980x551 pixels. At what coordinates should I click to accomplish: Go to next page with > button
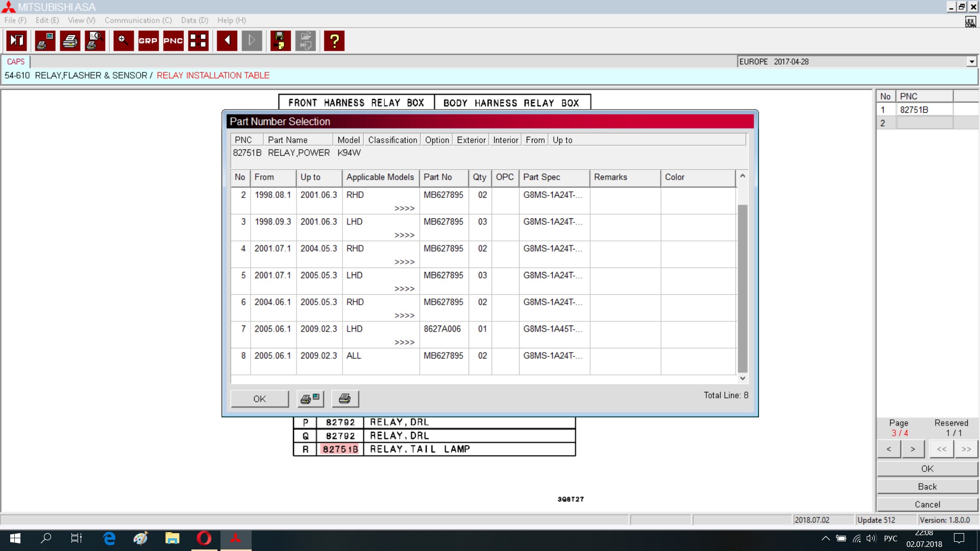(913, 449)
